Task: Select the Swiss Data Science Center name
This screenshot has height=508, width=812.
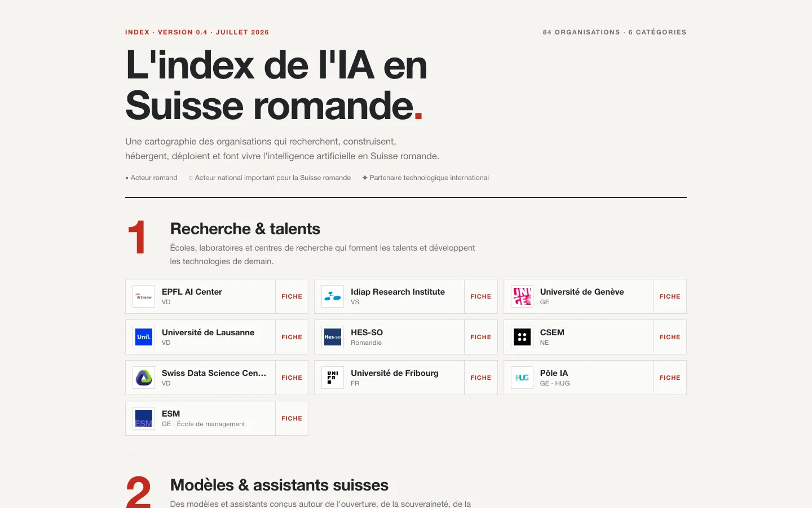Action: point(214,373)
